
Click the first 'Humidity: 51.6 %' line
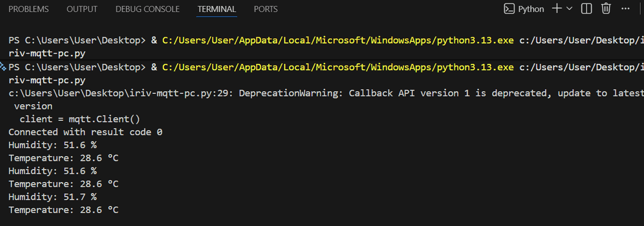(x=53, y=145)
